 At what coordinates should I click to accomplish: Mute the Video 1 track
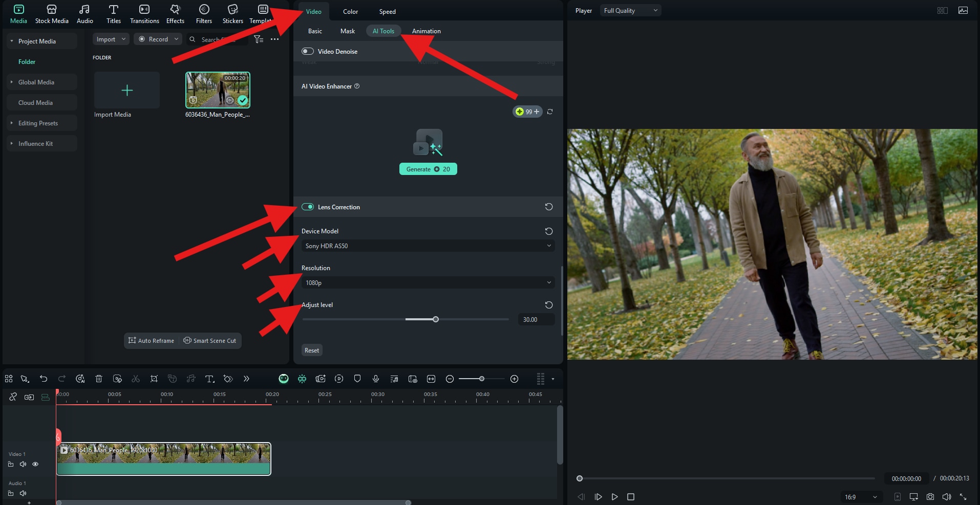click(x=23, y=464)
